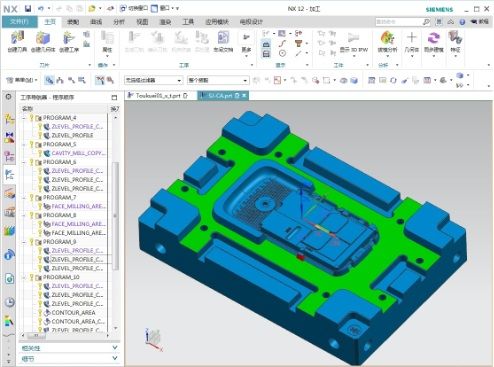The height and width of the screenshot is (367, 494).
Task: Open the 无选择过滤器 filter dropdown
Action: coord(153,80)
